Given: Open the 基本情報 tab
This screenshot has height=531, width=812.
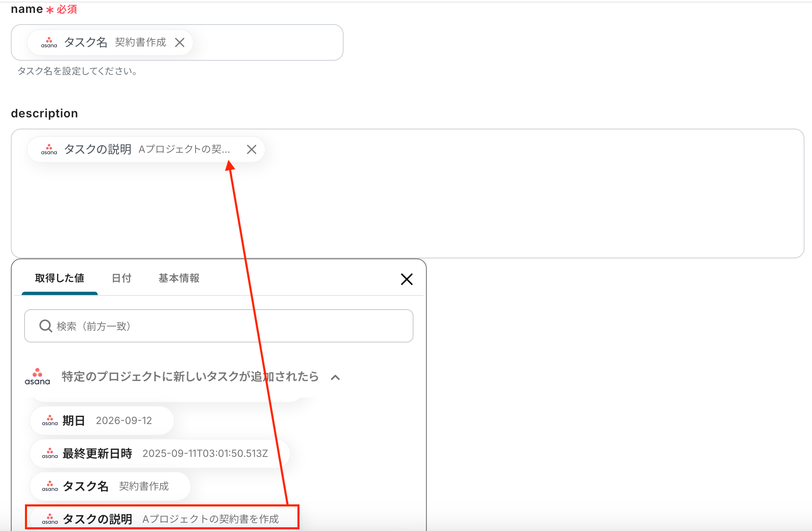Looking at the screenshot, I should point(179,278).
